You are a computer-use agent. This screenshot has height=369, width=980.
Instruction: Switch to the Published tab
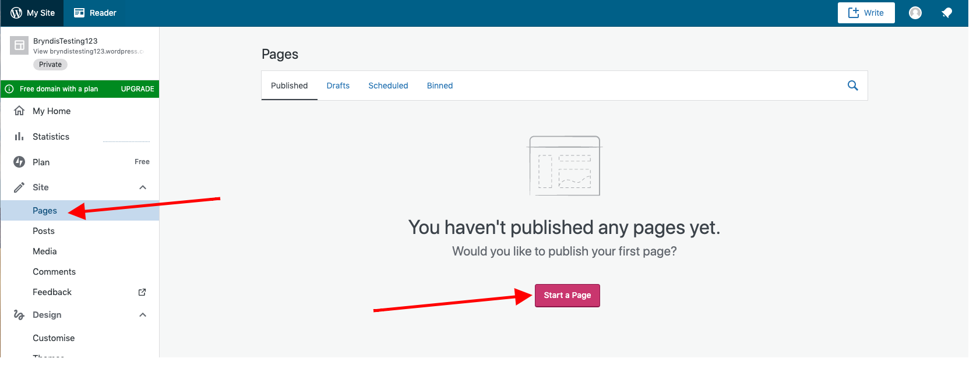tap(290, 86)
